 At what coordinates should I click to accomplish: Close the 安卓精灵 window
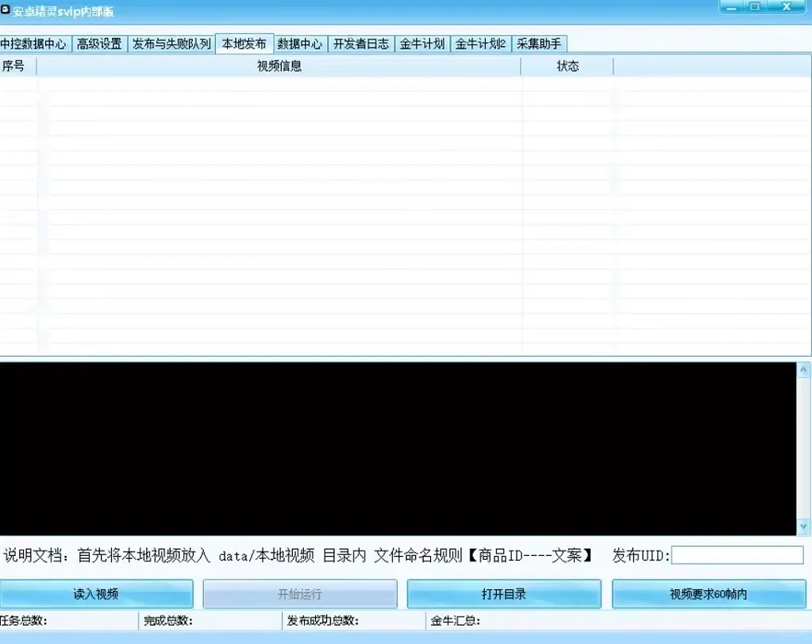[x=787, y=6]
